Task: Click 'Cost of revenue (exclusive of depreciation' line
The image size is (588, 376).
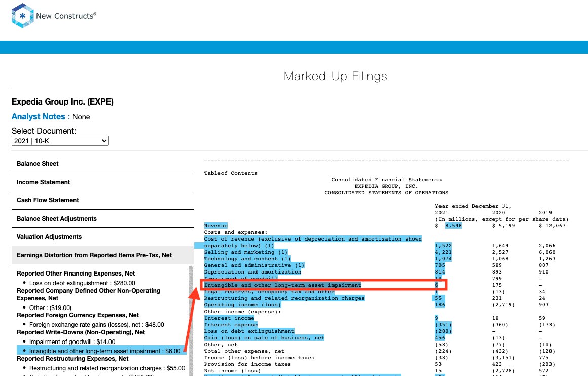Action: point(313,238)
